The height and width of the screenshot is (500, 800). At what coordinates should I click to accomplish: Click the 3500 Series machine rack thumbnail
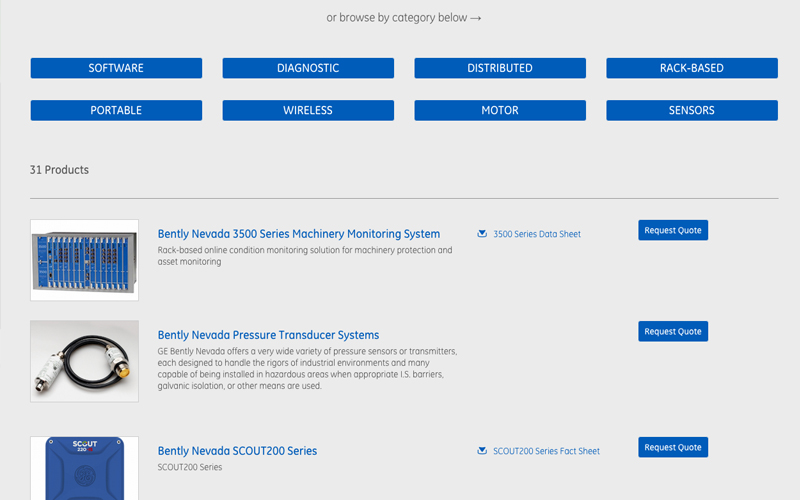[x=84, y=260]
